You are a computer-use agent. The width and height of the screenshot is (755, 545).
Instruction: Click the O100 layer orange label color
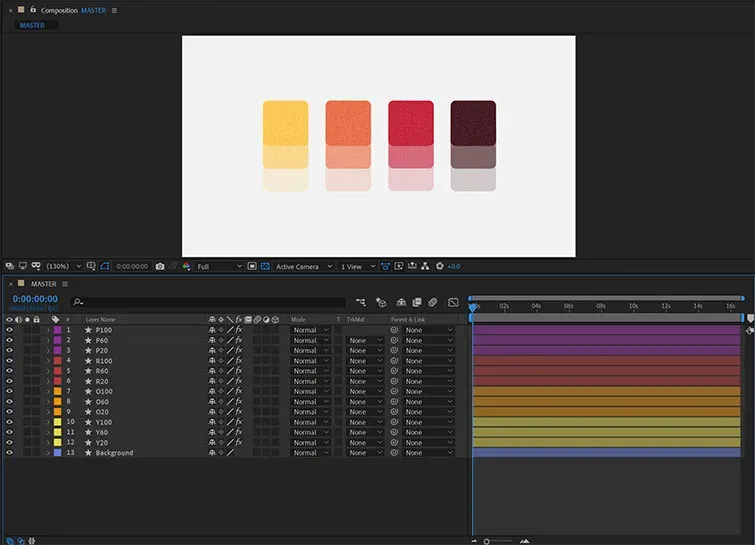tap(57, 391)
